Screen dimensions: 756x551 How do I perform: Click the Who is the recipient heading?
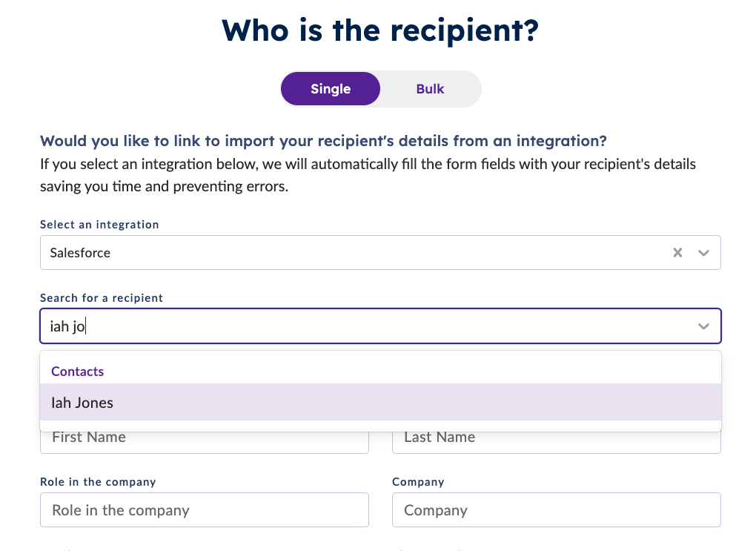click(x=379, y=30)
